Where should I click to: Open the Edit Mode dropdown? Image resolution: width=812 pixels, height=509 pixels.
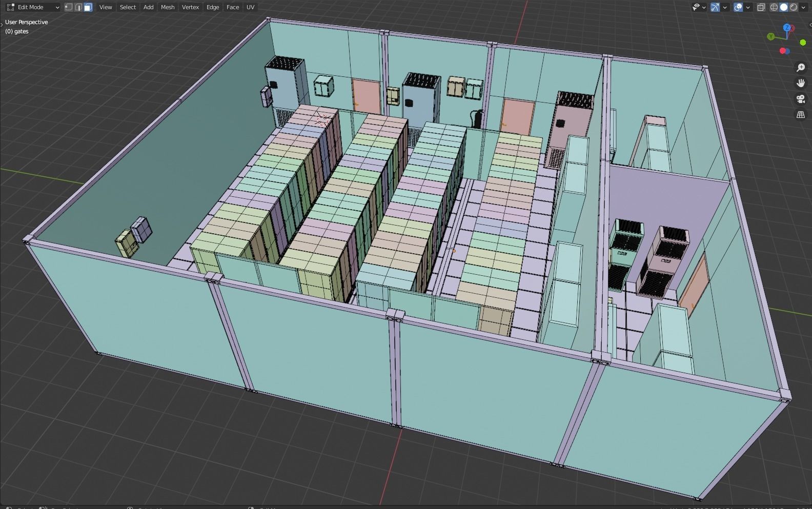(x=33, y=7)
